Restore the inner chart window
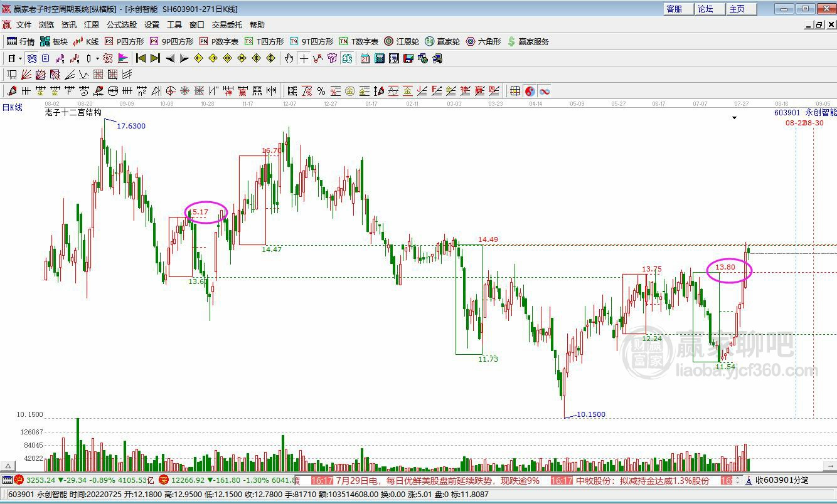The width and height of the screenshot is (837, 504). click(819, 25)
